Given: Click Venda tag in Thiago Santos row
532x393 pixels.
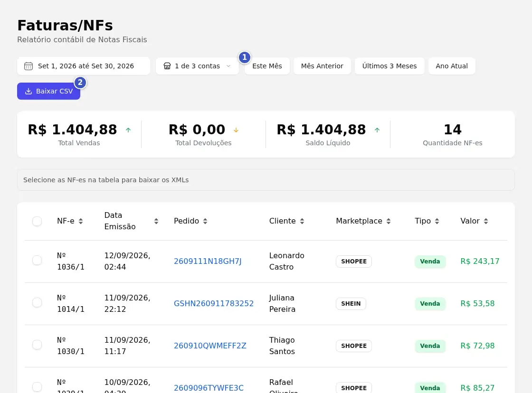Looking at the screenshot, I should click(430, 346).
